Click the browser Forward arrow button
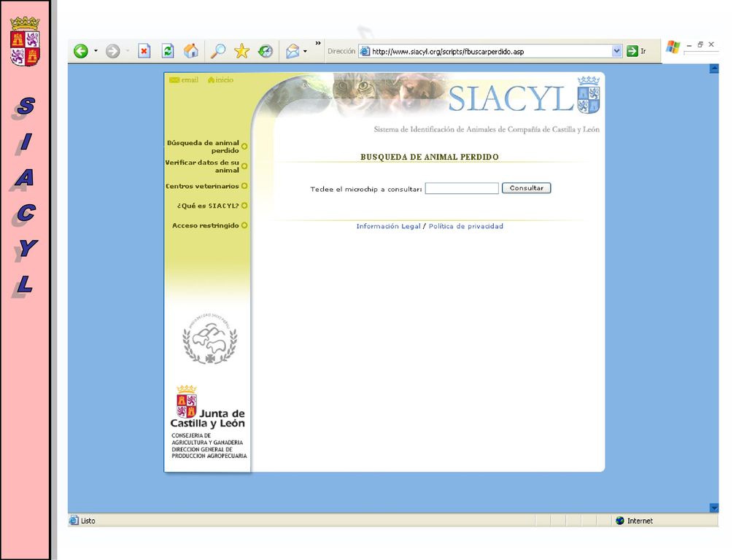Screen dimensions: 747x560 point(112,51)
